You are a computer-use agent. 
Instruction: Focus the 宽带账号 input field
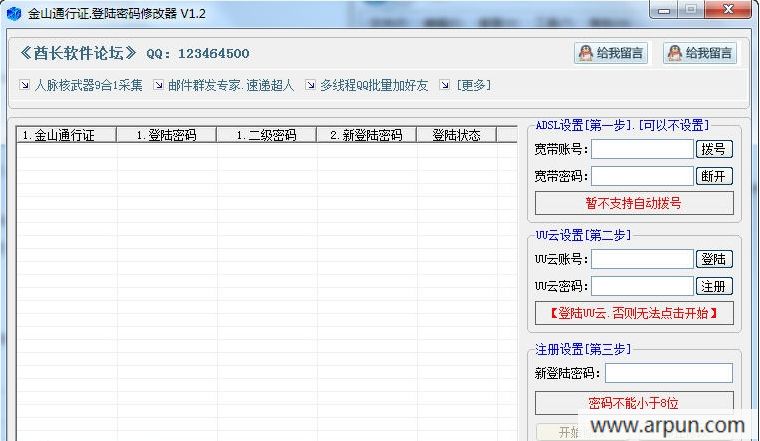[642, 149]
